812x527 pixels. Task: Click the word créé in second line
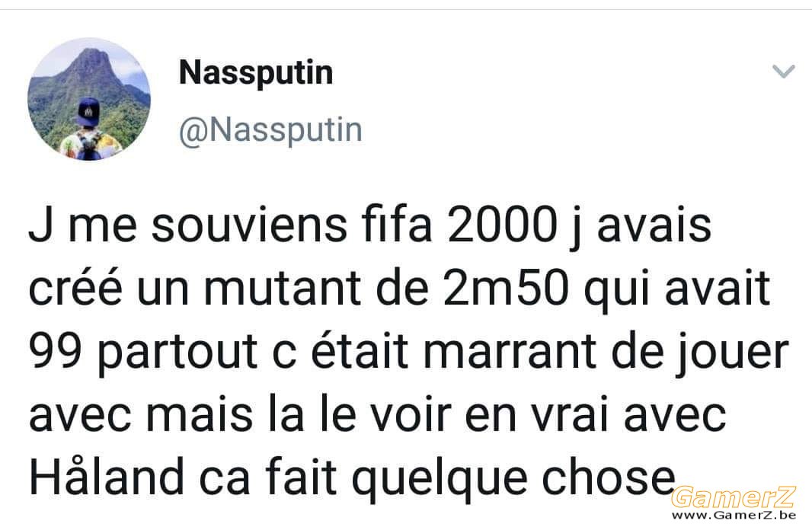tap(75, 289)
